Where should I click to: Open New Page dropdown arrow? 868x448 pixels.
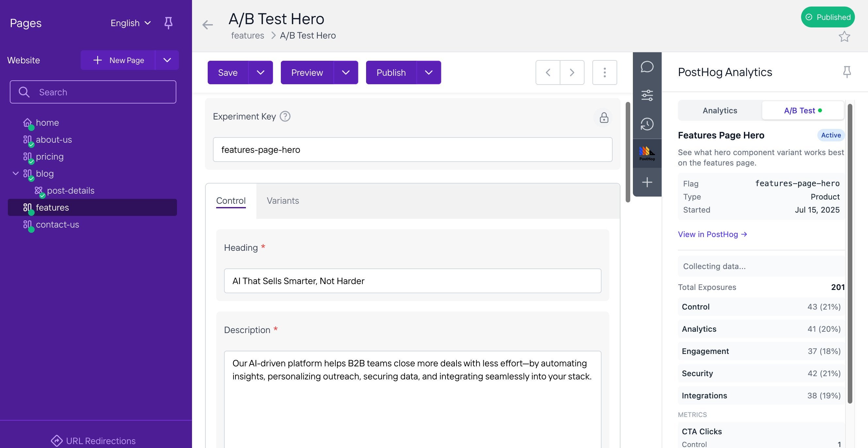click(x=167, y=60)
